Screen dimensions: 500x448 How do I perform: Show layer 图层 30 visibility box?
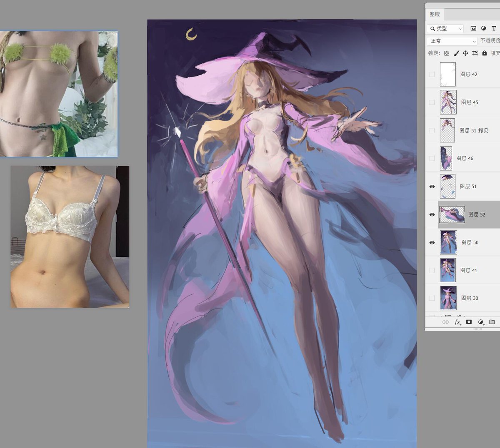click(x=432, y=298)
